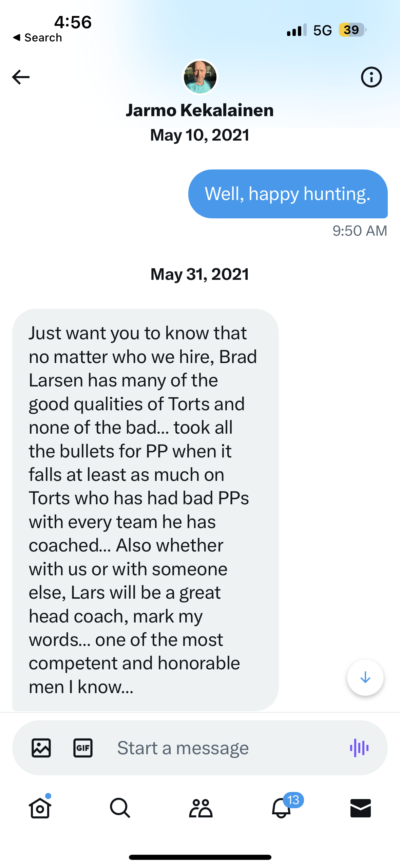Screen dimensions: 400x868
Task: Tap the "Well, happy hunting." message bubble
Action: tap(288, 194)
